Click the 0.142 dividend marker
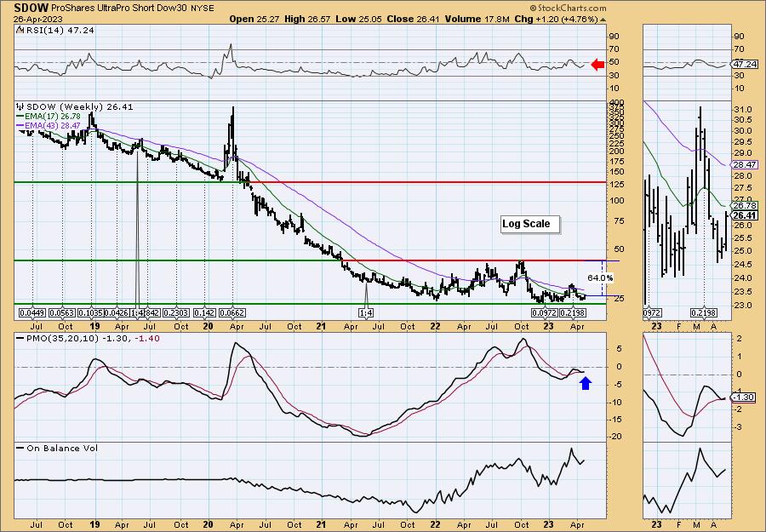This screenshot has height=532, width=766. tap(204, 312)
